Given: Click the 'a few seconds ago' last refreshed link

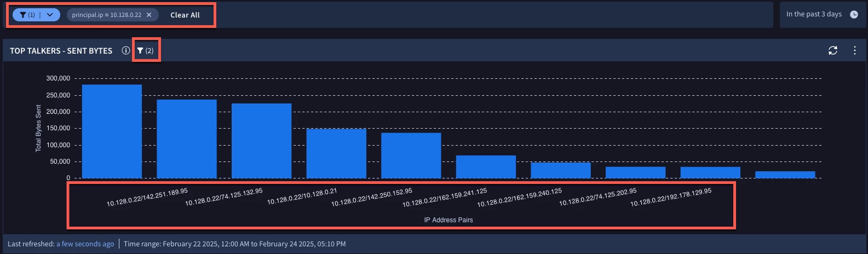Looking at the screenshot, I should coord(85,244).
